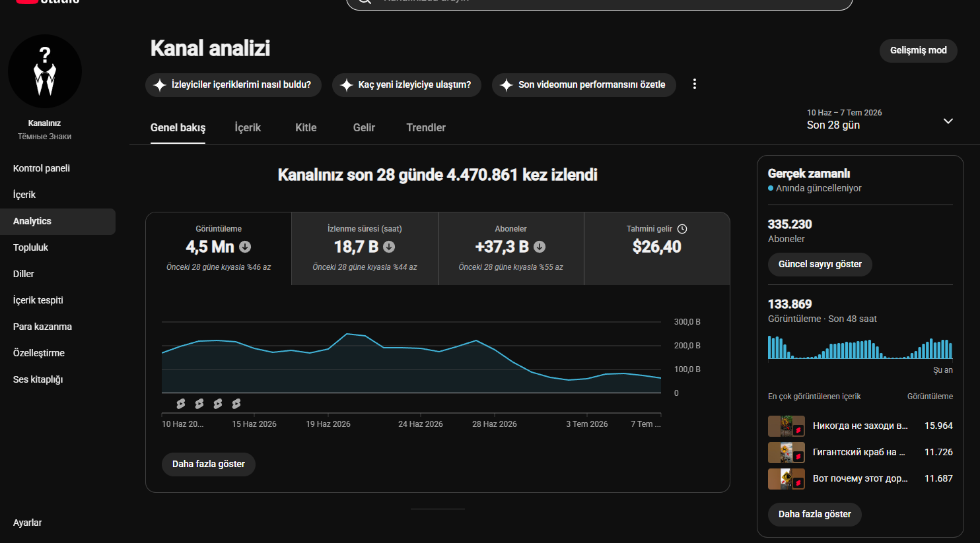The height and width of the screenshot is (543, 980).
Task: Click the 335.230 subscriber count
Action: [x=790, y=225]
